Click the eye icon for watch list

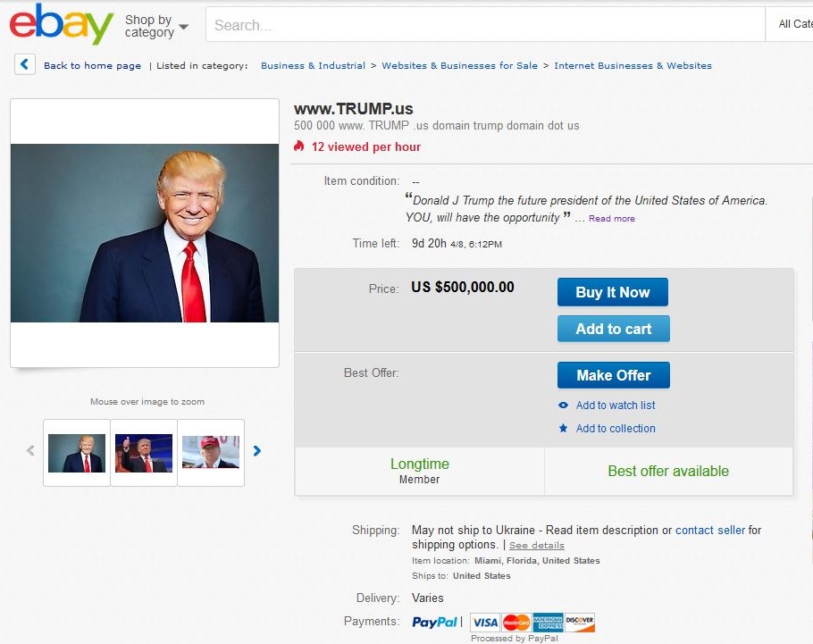click(563, 405)
